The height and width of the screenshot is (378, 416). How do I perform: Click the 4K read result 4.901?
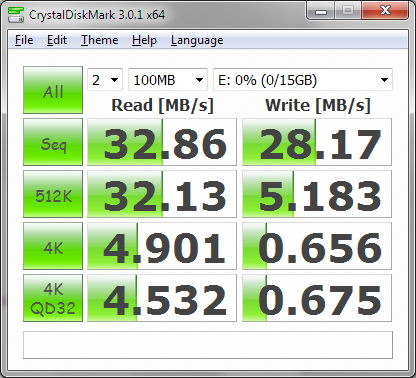(162, 246)
